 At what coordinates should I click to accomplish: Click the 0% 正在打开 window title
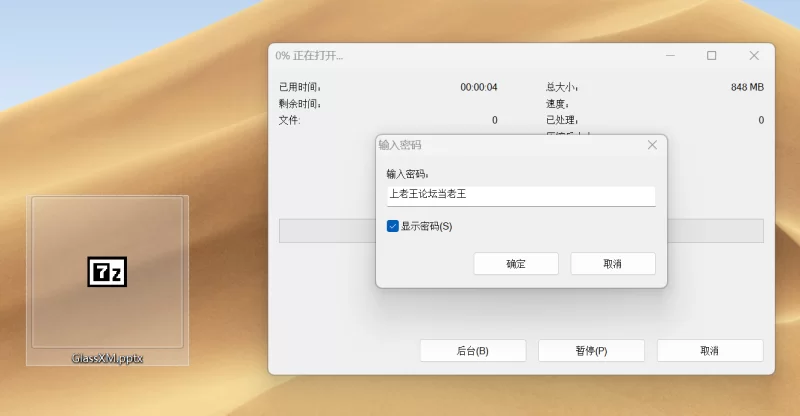(x=309, y=56)
